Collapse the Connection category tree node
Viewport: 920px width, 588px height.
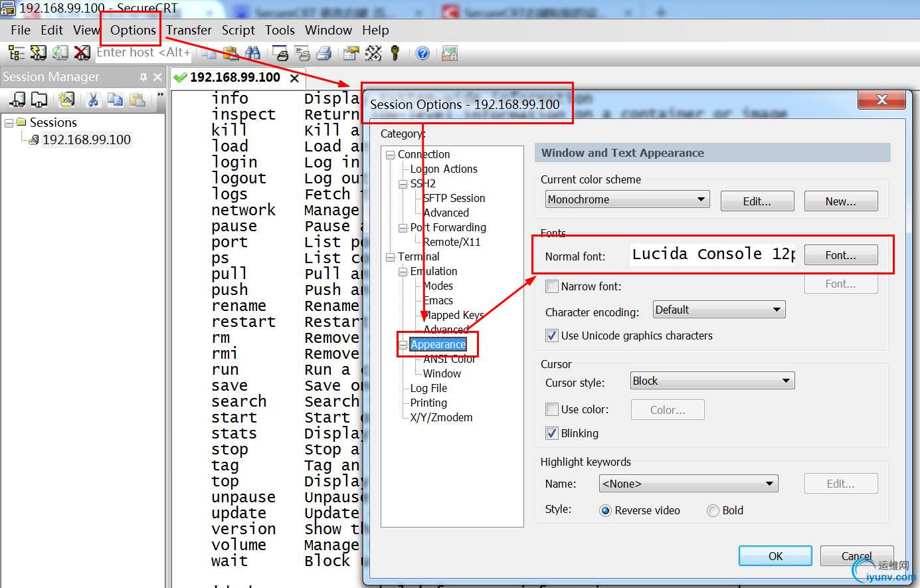click(391, 155)
